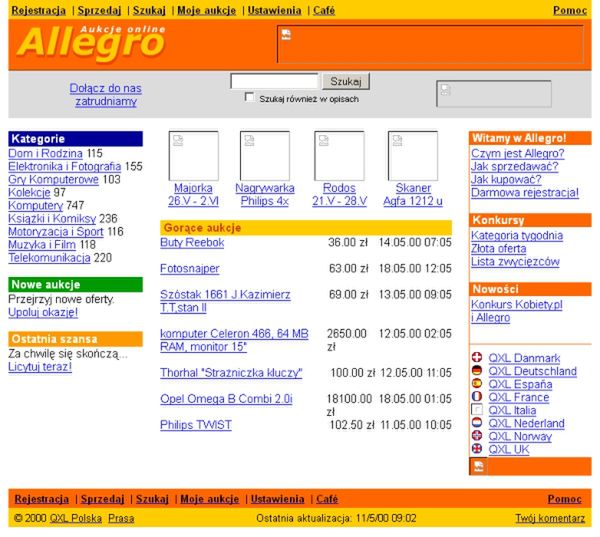Click the broken banner image in orange header

tap(430, 44)
